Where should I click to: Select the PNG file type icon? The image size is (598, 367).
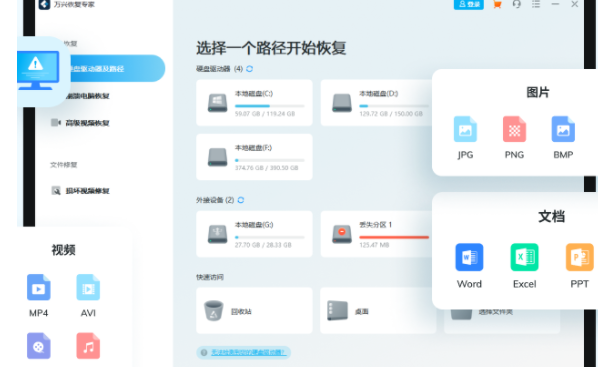(x=514, y=129)
